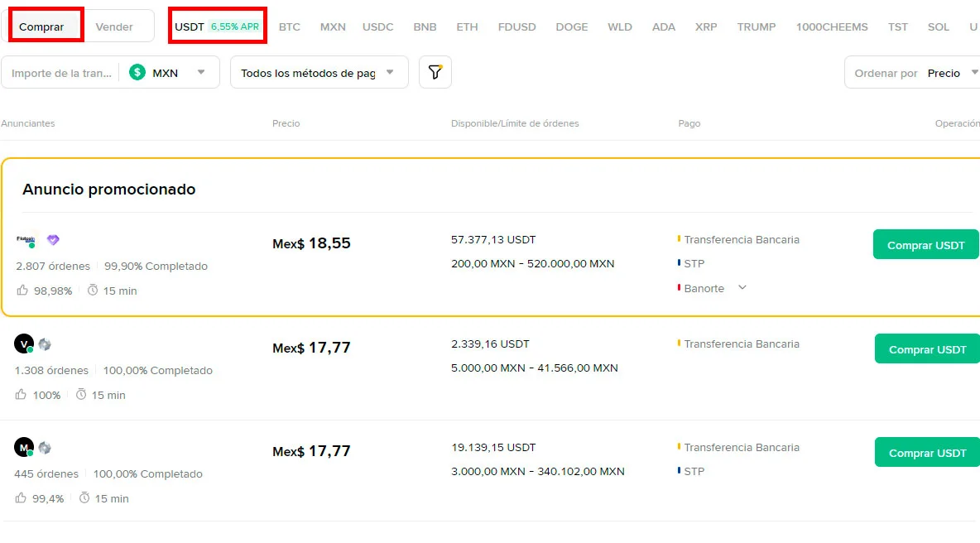
Task: Click the clock icon in 1.308 órdenes row
Action: click(x=81, y=394)
